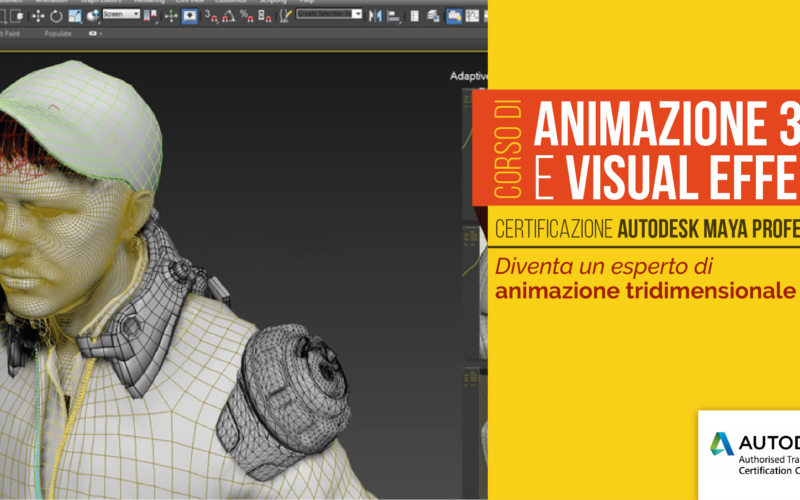The image size is (800, 500).
Task: Click the Autodesk logo badge
Action: pyautogui.click(x=750, y=451)
